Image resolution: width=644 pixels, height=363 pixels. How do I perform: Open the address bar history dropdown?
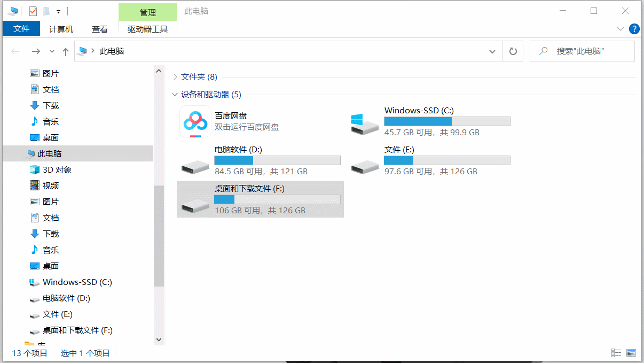coord(492,51)
